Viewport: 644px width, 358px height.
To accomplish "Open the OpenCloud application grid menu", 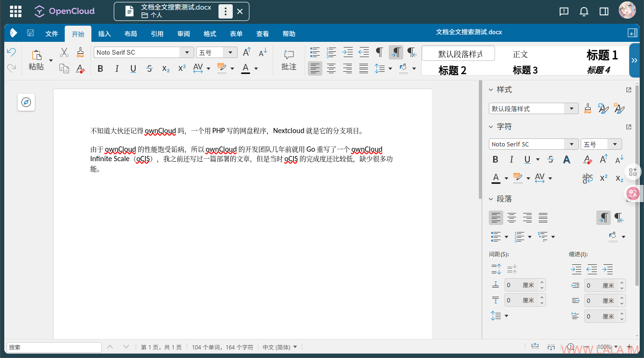I will 16,11.
